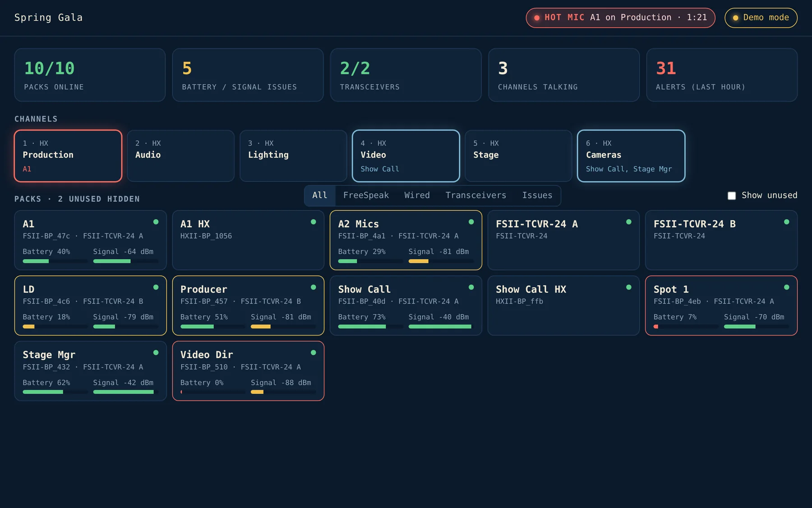Click status dot on FSII-TCVR-24 B card
Viewport: 812px width, 508px height.
click(x=786, y=222)
